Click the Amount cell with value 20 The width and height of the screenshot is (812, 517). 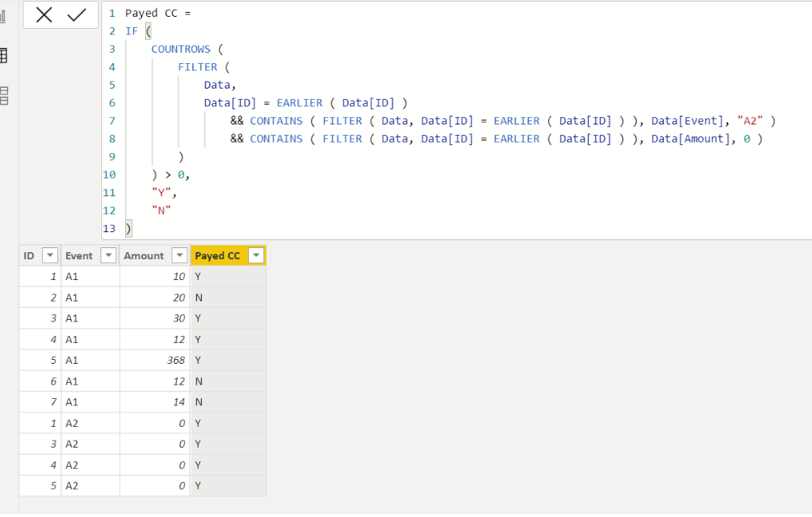(155, 298)
